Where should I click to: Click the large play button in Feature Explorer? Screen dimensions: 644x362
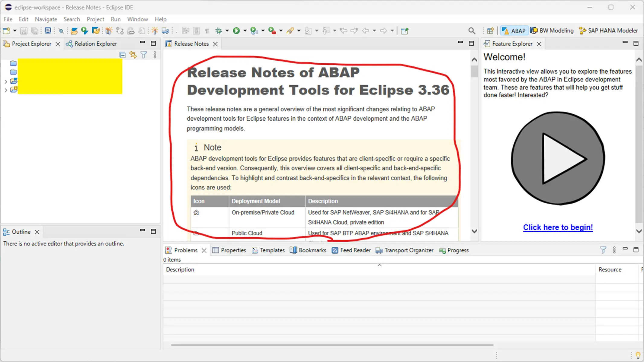[558, 158]
